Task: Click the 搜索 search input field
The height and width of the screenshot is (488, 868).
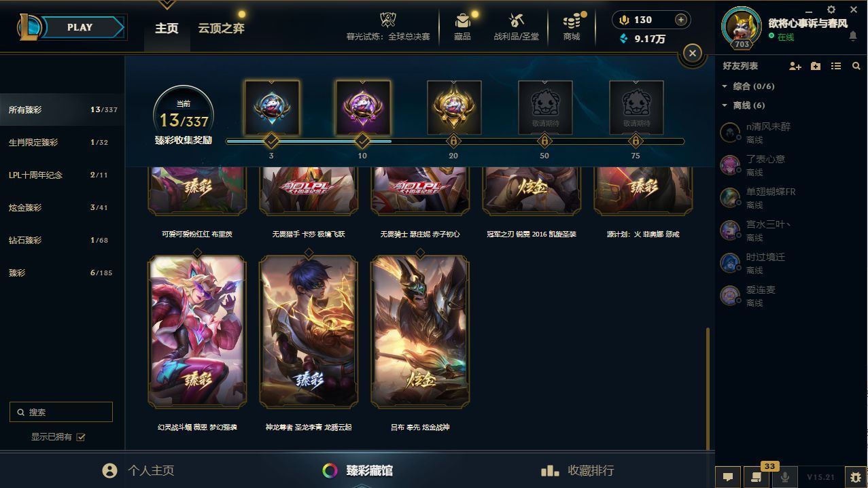Action: [x=61, y=412]
